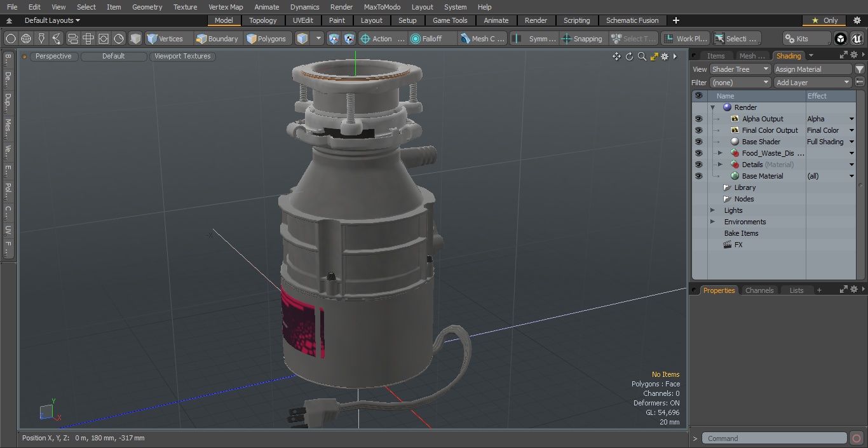Click the square-with-circle selection icon
This screenshot has height=448, width=868.
(x=103, y=39)
